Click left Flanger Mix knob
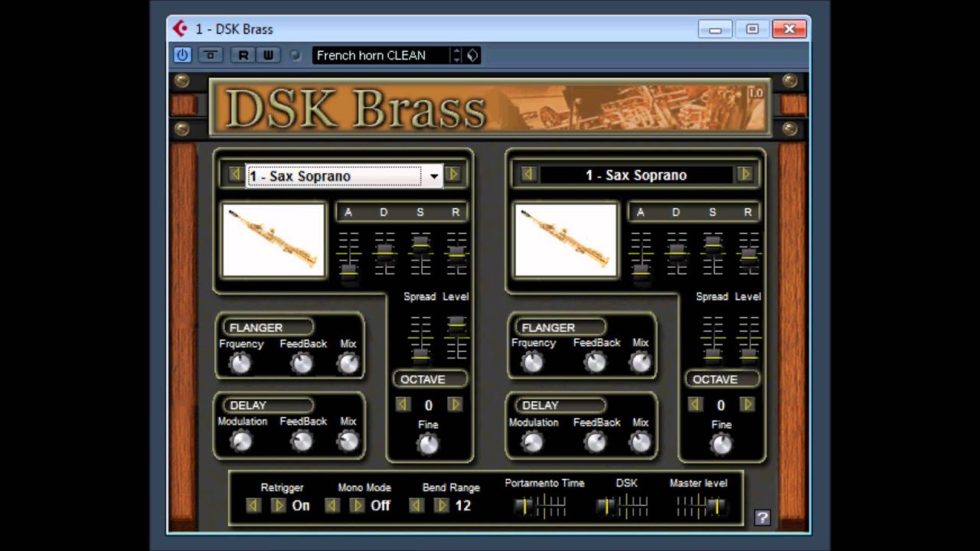The image size is (980, 551). pos(348,364)
